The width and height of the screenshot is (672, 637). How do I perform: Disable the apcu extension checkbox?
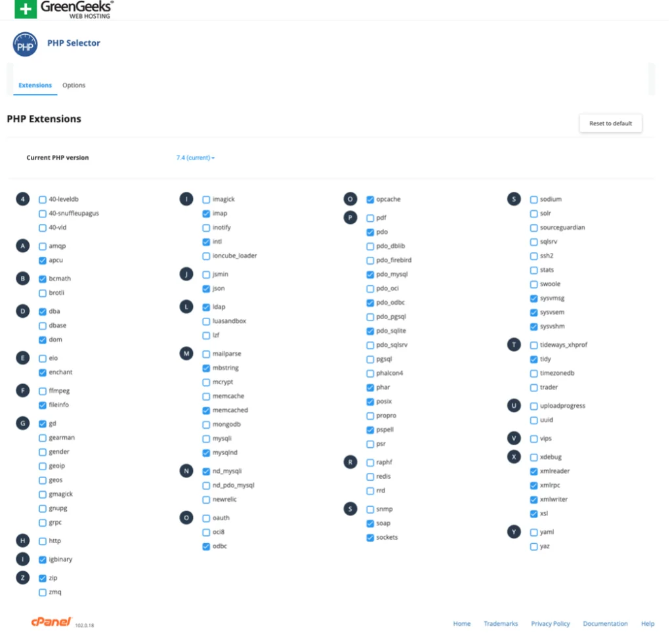[x=43, y=260]
